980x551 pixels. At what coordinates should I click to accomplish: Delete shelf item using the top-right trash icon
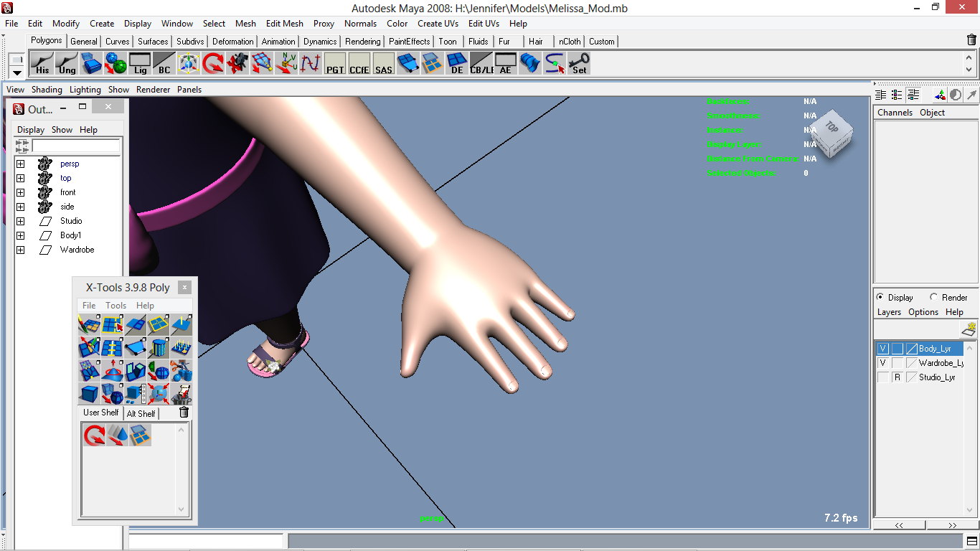pyautogui.click(x=972, y=40)
